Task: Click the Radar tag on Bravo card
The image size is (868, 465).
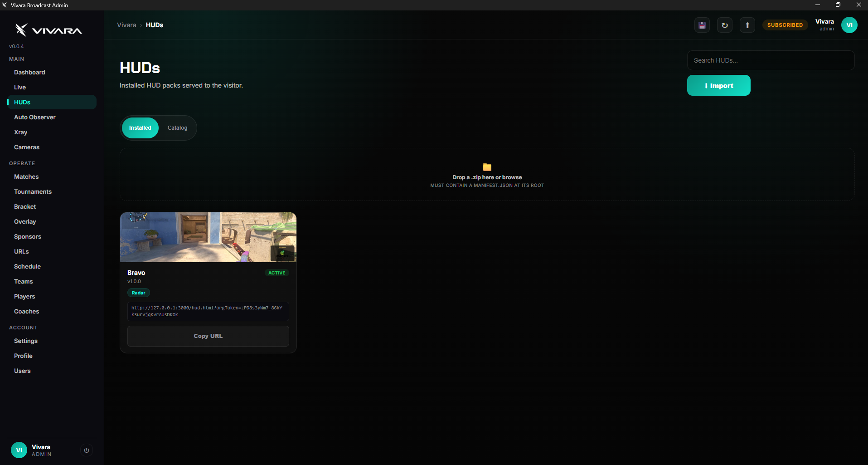Action: (x=138, y=293)
